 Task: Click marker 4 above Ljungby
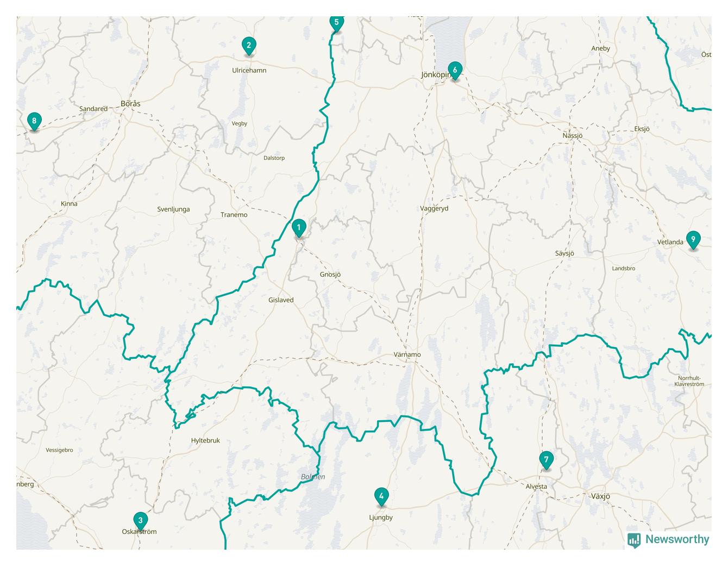coord(381,497)
